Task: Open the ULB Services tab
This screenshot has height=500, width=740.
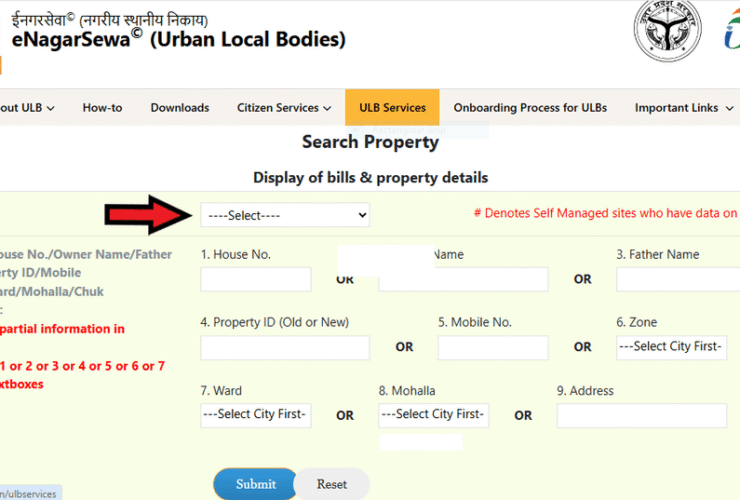Action: [392, 107]
